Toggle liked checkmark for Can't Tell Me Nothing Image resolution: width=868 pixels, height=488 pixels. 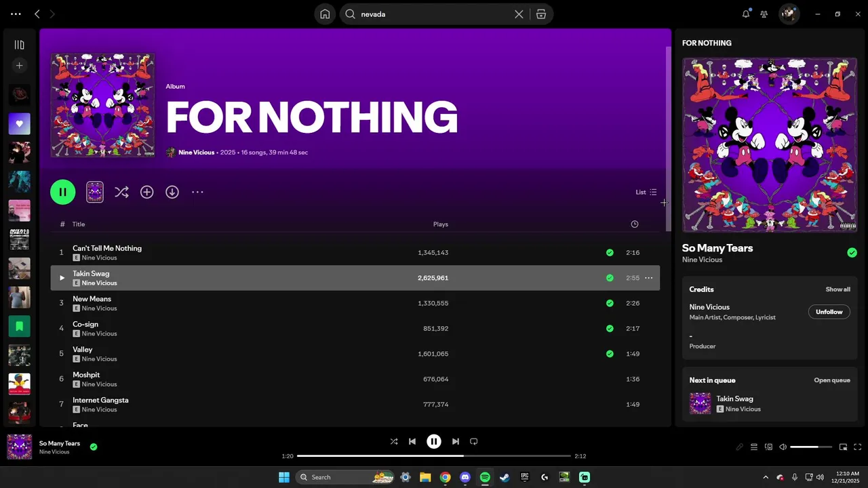point(610,253)
